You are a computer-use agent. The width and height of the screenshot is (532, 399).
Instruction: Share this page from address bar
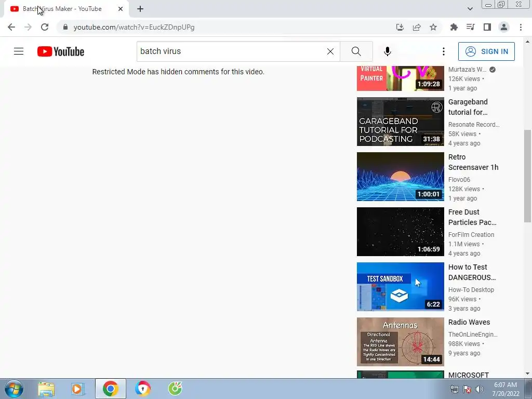coord(417,27)
